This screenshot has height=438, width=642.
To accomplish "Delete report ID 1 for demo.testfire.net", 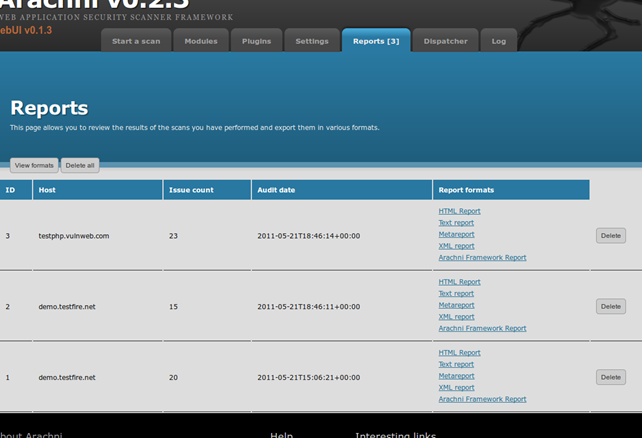I will (611, 377).
